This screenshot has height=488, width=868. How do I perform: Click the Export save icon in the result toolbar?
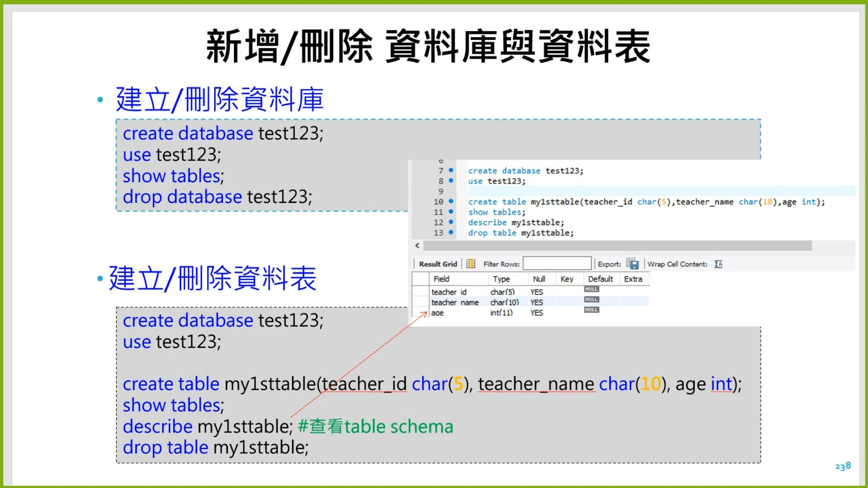coord(632,264)
